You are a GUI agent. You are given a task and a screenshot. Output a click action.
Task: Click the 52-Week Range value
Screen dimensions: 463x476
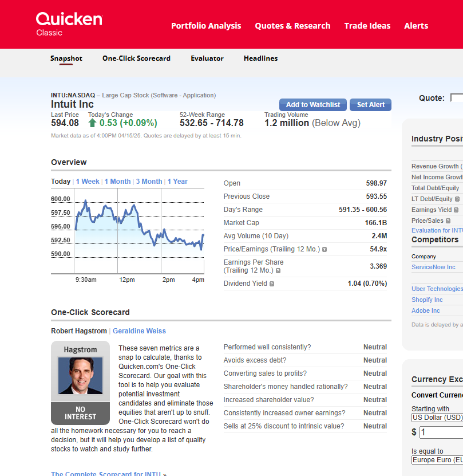(x=212, y=123)
